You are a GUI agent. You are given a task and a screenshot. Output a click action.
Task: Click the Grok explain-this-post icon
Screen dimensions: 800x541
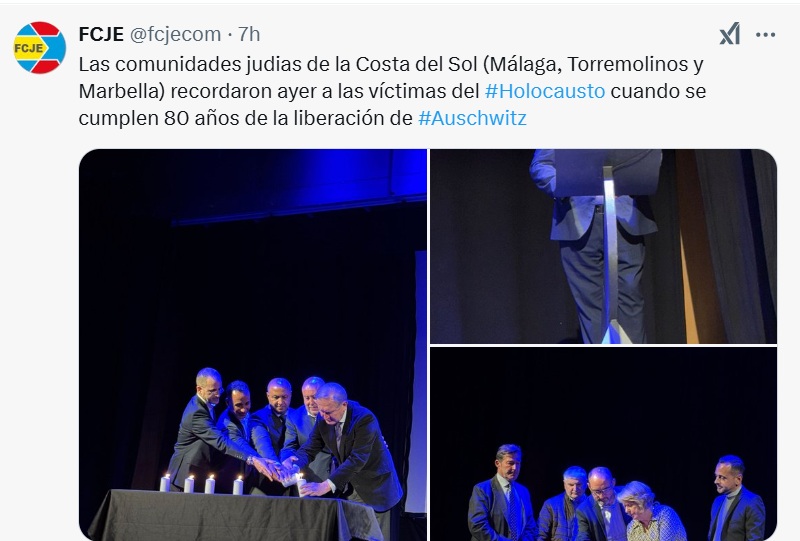point(730,34)
